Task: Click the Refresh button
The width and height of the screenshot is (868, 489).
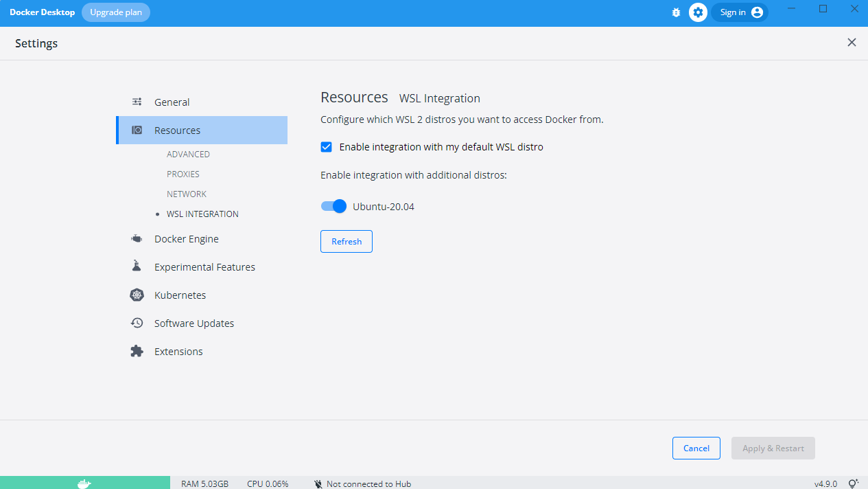Action: point(346,241)
